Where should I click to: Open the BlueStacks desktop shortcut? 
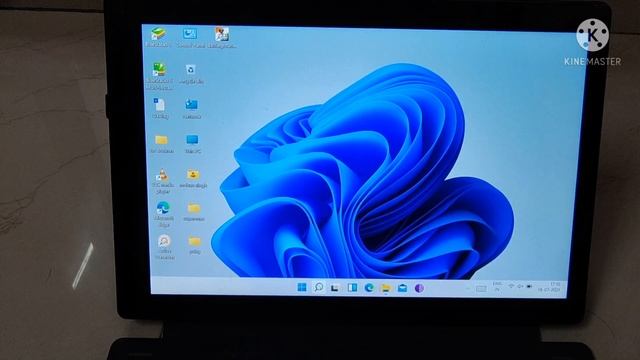click(158, 37)
